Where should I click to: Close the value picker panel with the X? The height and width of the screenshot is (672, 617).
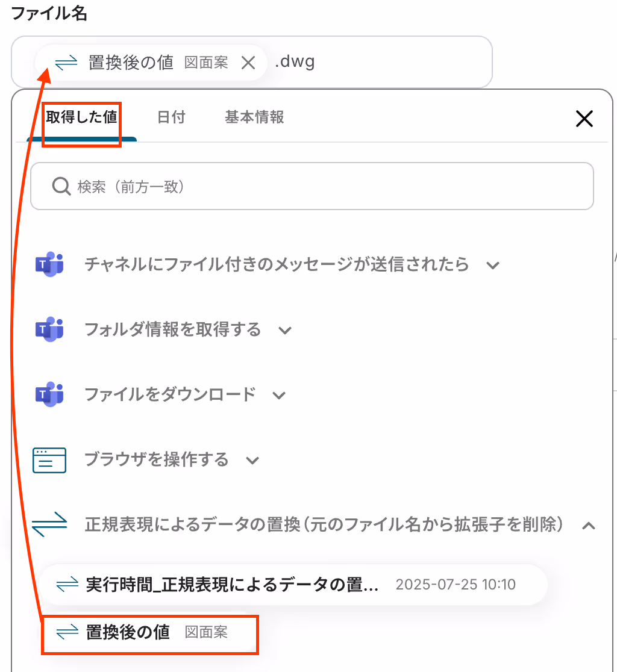(x=584, y=119)
